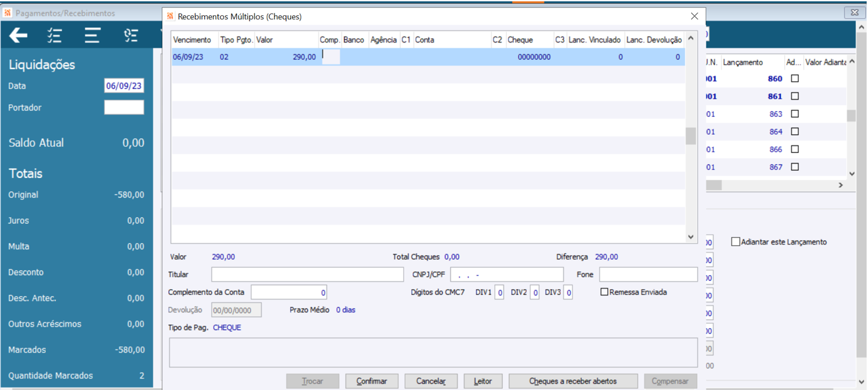Screen dimensions: 868x390
Task: Click the Tipo Pgto. column header
Action: click(x=236, y=40)
